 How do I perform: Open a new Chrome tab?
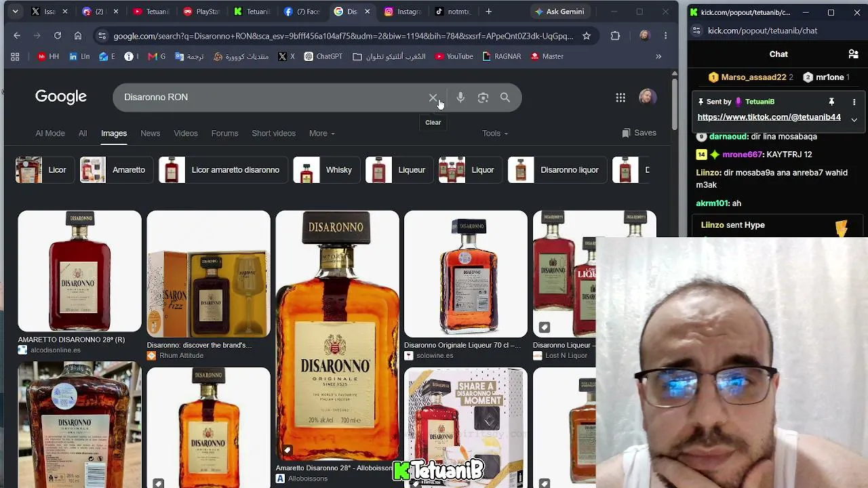coord(488,12)
